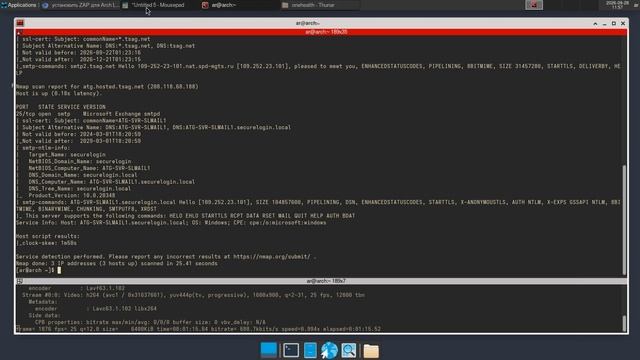Click the lower terminal pane scrollbar thumb

click(x=624, y=323)
